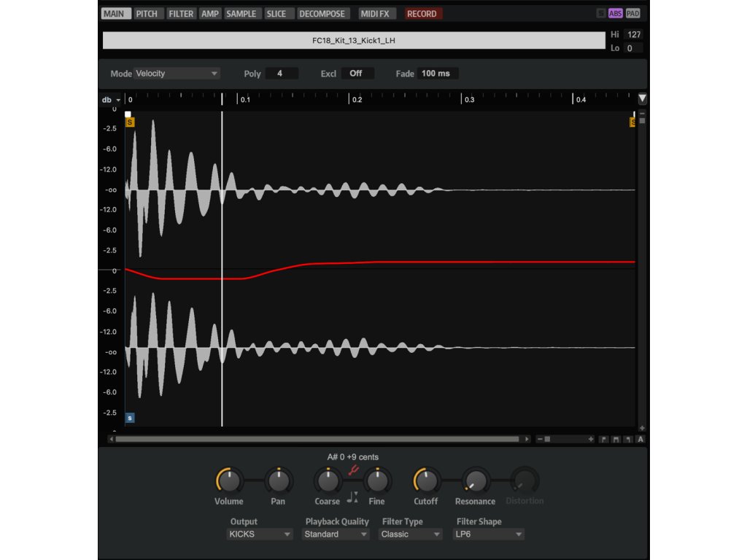Click the Hi velocity value 127
The width and height of the screenshot is (747, 560).
pos(634,34)
